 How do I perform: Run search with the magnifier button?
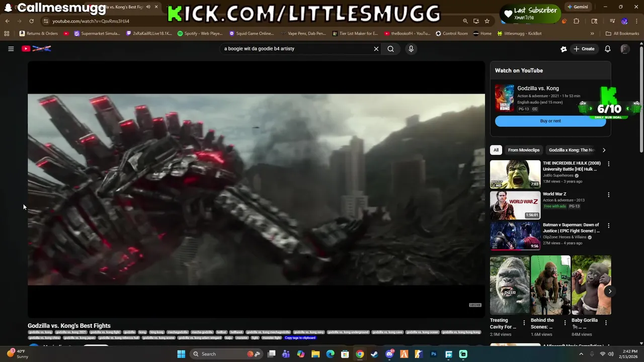[x=390, y=49]
